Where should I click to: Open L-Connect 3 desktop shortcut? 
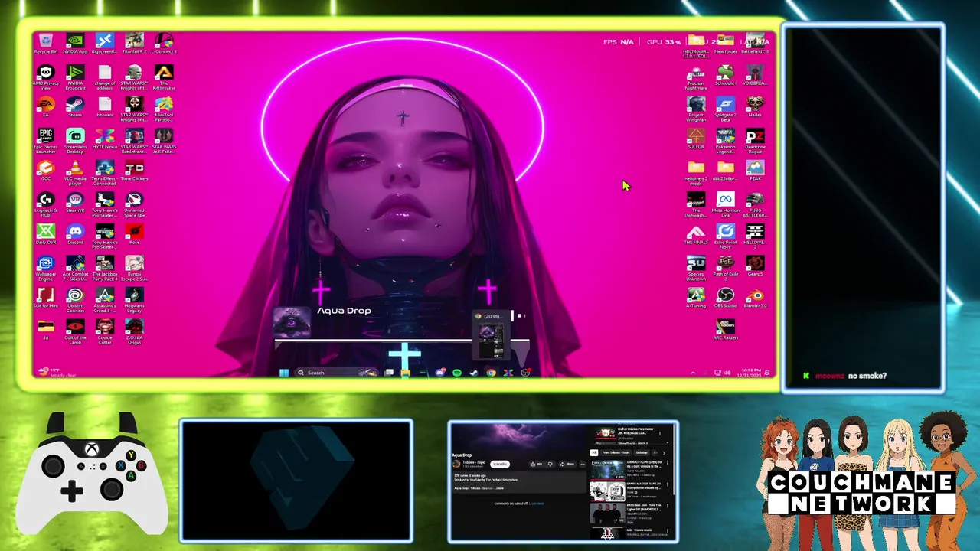pos(163,43)
